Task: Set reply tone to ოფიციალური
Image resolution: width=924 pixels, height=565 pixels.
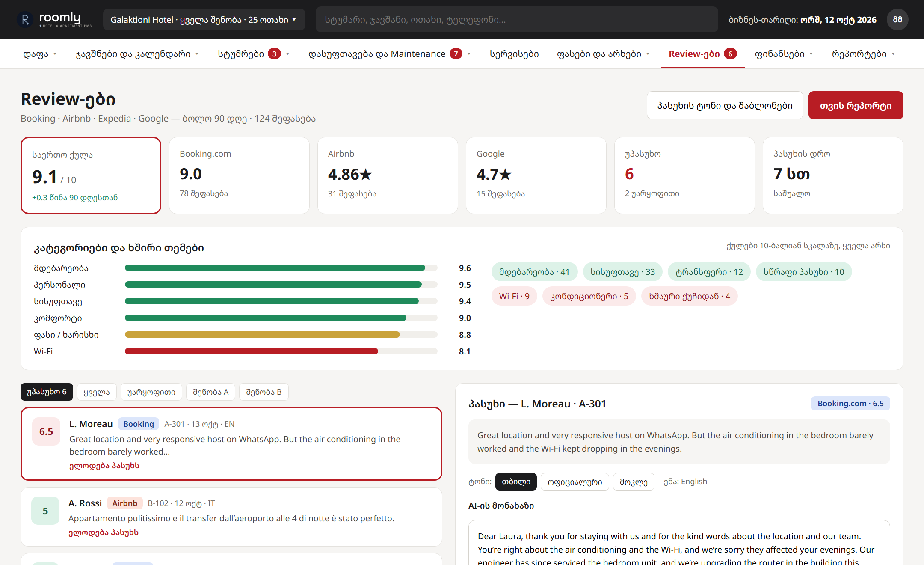Action: [575, 482]
